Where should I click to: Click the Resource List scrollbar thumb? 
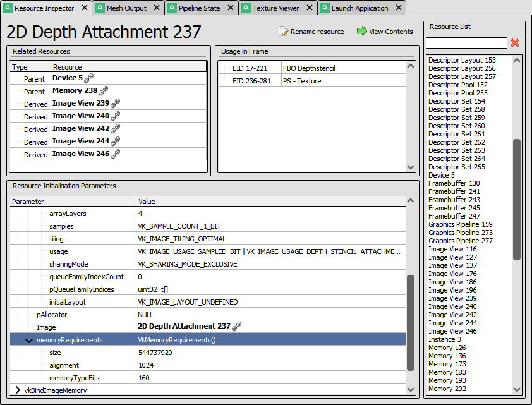[517, 200]
